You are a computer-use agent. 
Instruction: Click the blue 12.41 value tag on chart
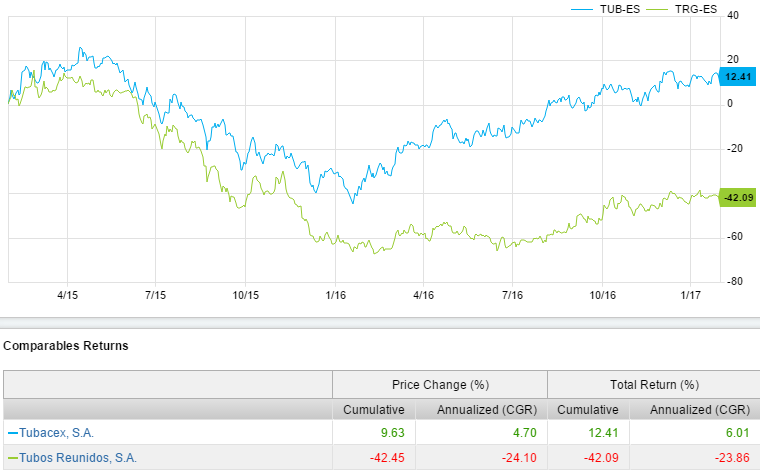pyautogui.click(x=738, y=76)
